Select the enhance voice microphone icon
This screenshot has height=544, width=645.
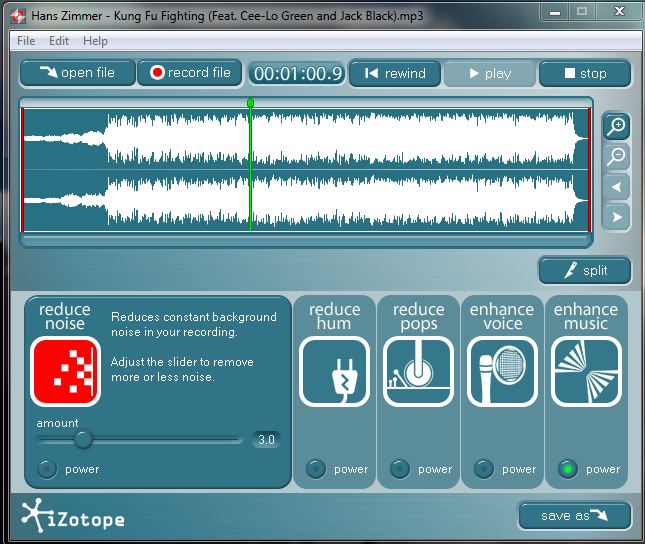(x=502, y=371)
